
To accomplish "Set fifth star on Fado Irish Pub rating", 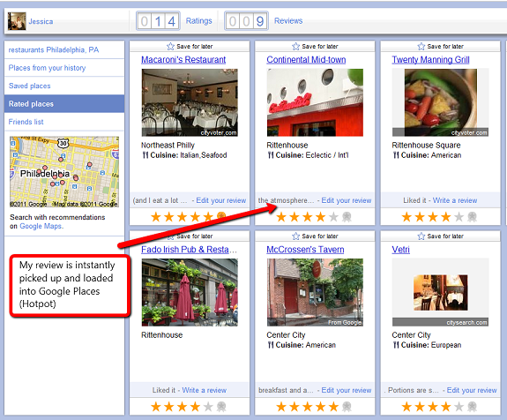I will pyautogui.click(x=208, y=407).
